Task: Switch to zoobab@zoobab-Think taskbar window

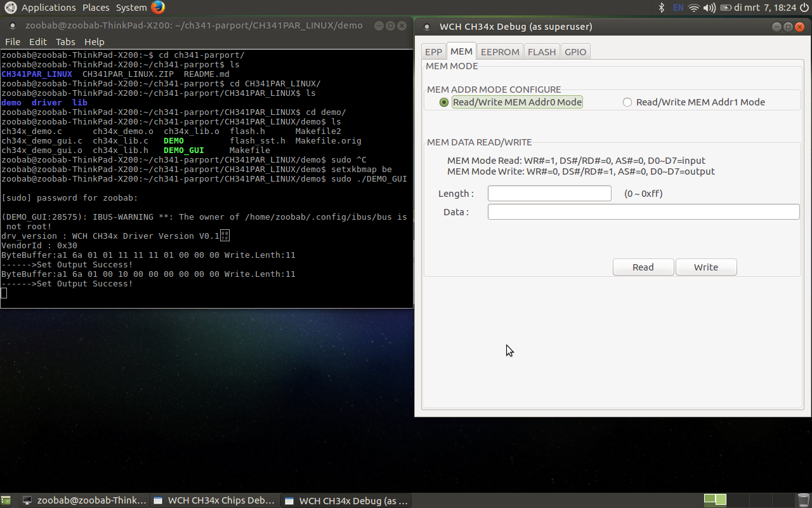Action: coord(84,500)
